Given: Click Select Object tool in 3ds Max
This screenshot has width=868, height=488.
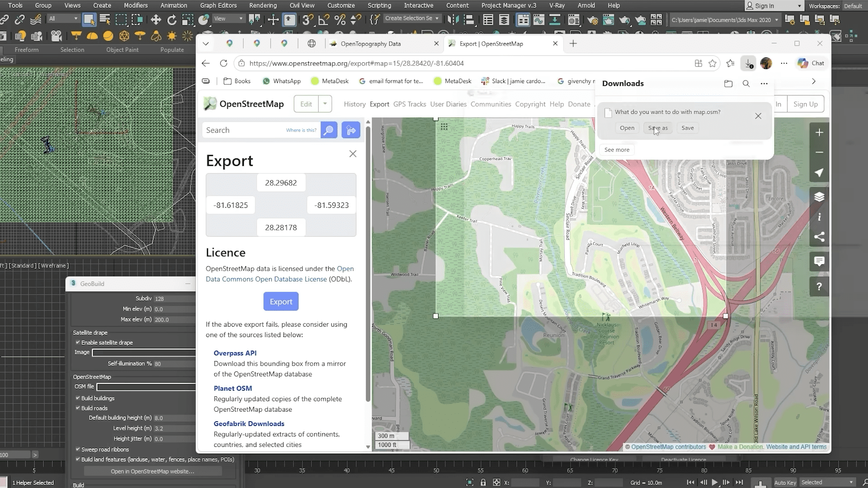Looking at the screenshot, I should click(89, 19).
